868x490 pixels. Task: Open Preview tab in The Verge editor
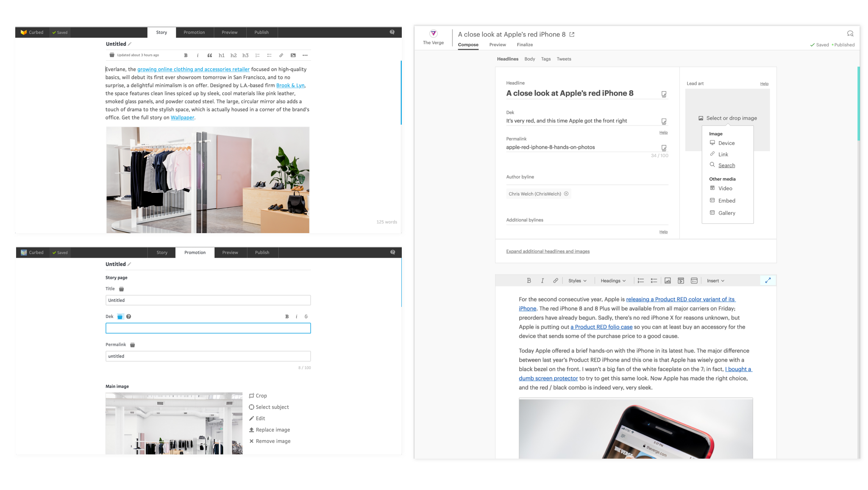(498, 45)
